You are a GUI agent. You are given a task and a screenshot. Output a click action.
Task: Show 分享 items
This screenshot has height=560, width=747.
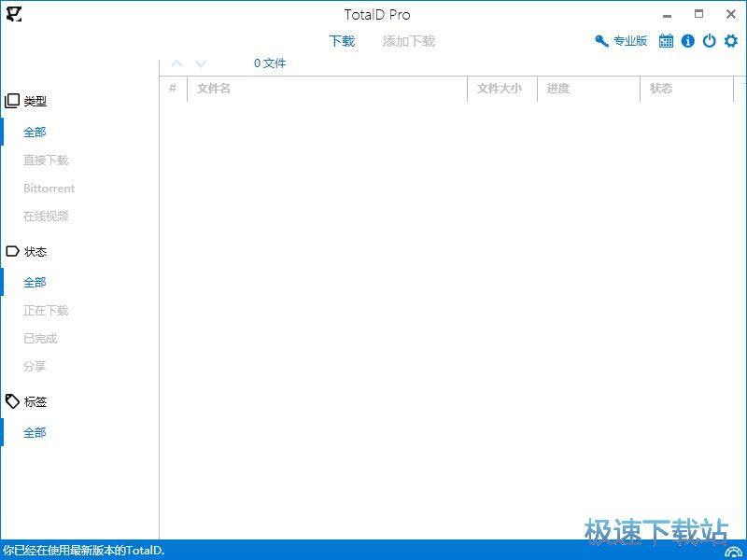[35, 366]
